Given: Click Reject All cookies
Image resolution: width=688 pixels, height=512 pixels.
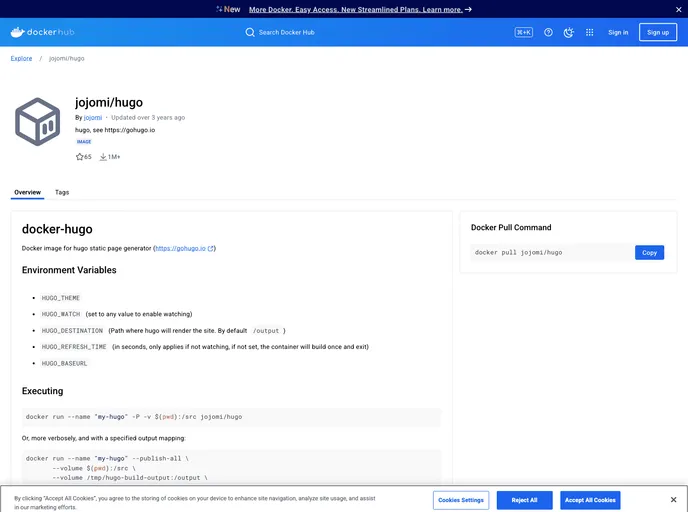Looking at the screenshot, I should (x=524, y=500).
